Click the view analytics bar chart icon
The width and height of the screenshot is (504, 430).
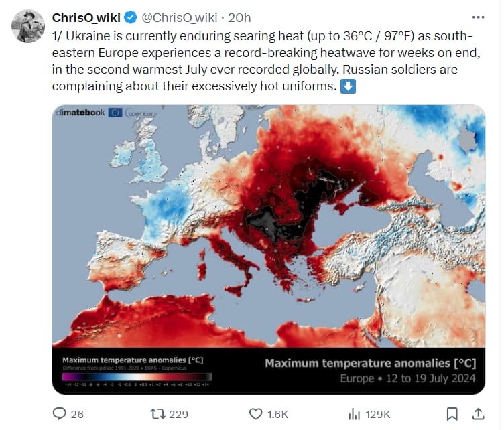coord(355,413)
